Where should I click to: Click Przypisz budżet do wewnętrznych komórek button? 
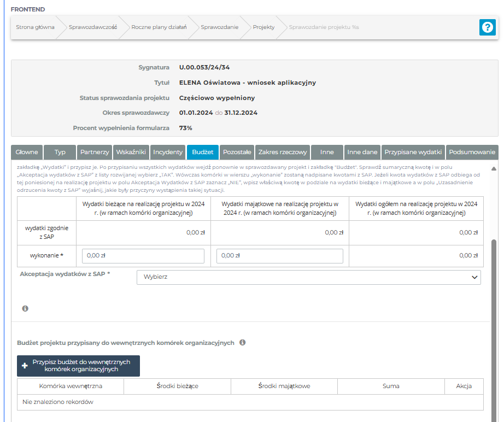78,366
